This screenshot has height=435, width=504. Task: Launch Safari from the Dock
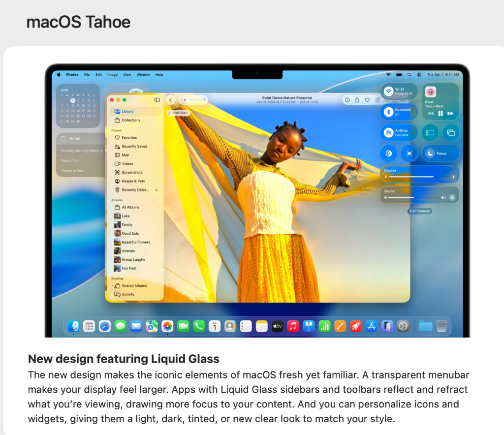tap(105, 326)
